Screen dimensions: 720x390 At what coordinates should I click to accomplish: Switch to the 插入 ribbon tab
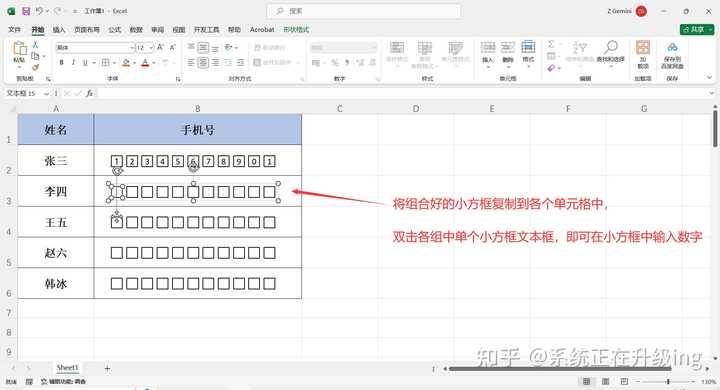point(59,29)
